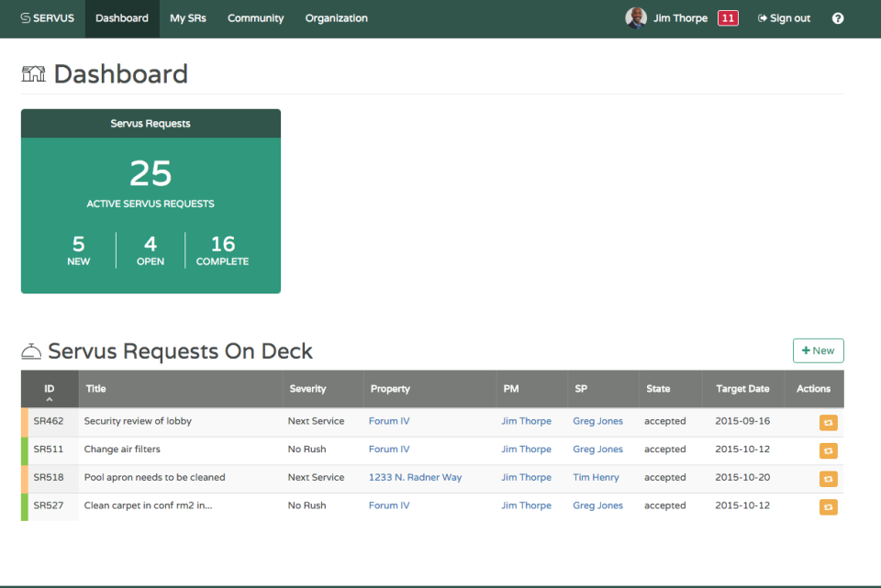
Task: Open the Community menu
Action: (255, 17)
